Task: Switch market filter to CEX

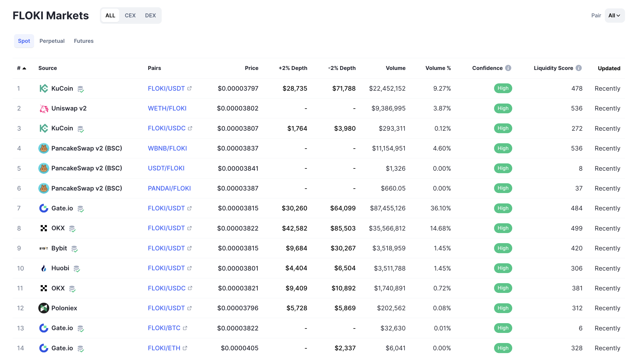Action: pos(130,16)
